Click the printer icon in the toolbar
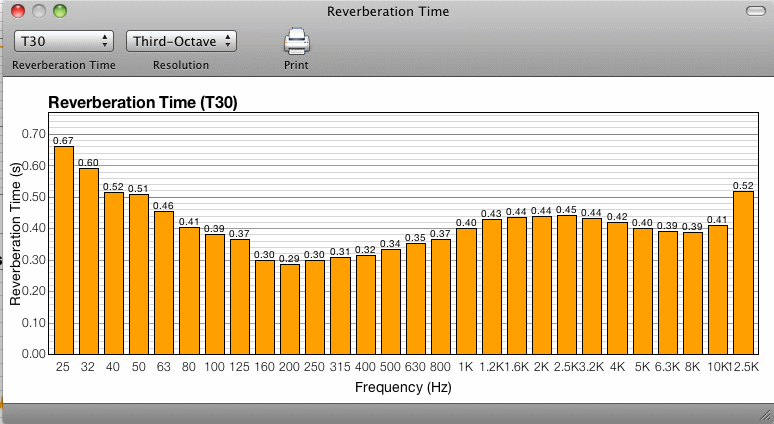This screenshot has height=424, width=774. tap(297, 41)
